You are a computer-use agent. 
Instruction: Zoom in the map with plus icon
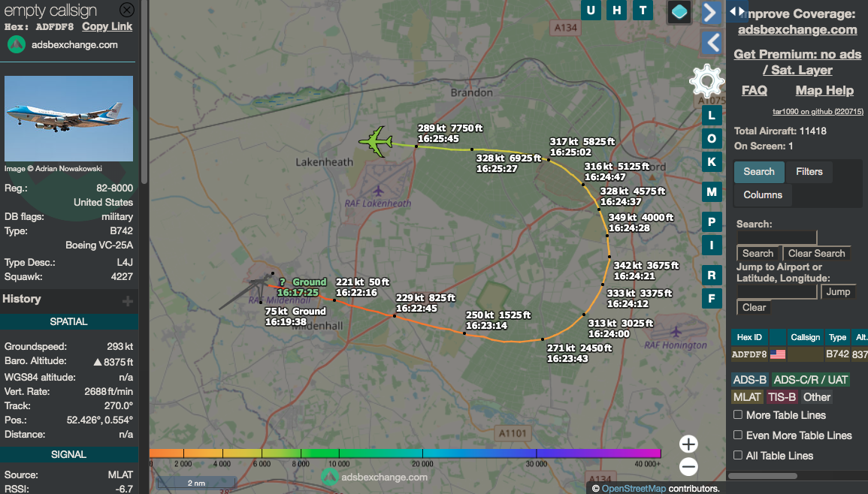tap(688, 444)
